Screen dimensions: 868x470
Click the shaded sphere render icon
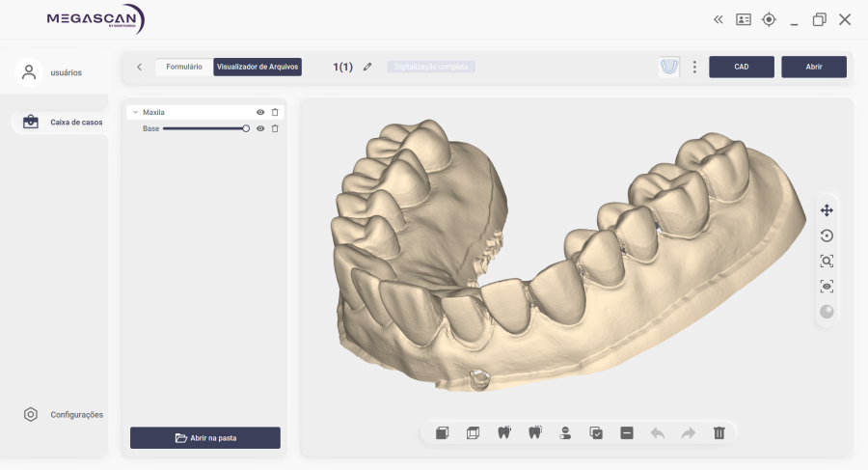pos(827,311)
